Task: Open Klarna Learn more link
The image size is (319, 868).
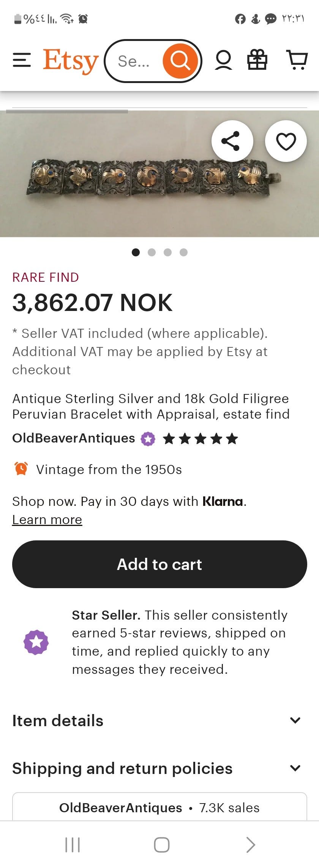Action: pyautogui.click(x=47, y=520)
